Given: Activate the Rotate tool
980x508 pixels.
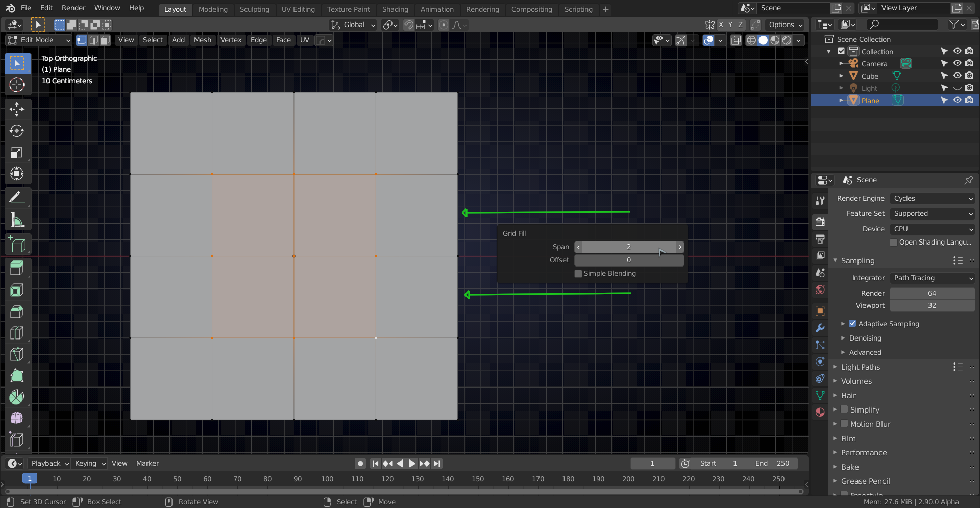Looking at the screenshot, I should (17, 131).
